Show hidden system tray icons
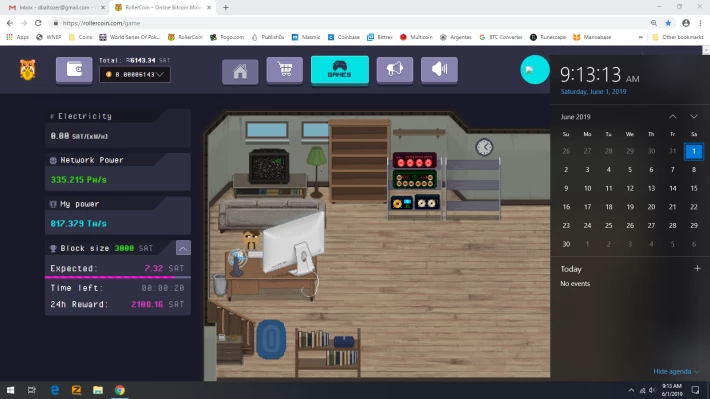The width and height of the screenshot is (710, 399). click(631, 390)
